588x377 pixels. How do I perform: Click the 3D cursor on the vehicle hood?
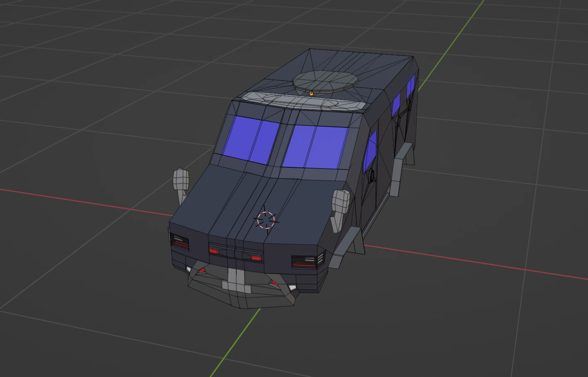tap(267, 220)
